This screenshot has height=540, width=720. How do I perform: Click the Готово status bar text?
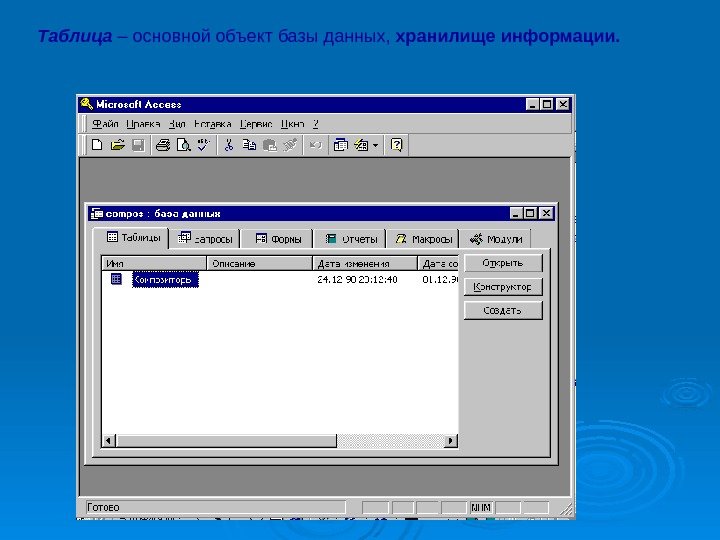pos(103,507)
